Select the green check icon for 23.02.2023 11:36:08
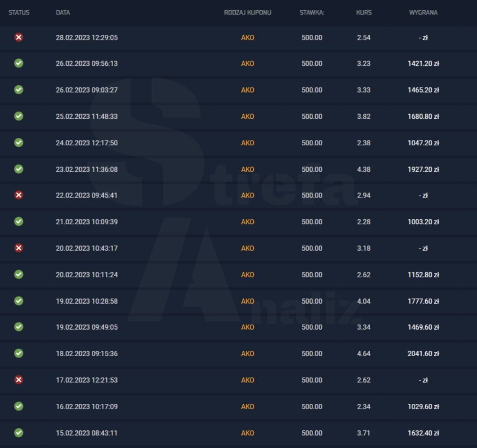The width and height of the screenshot is (477, 448). [x=19, y=169]
